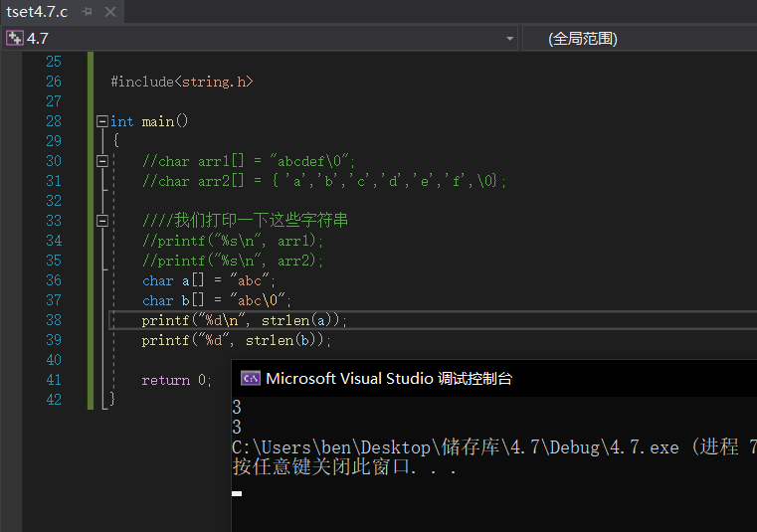Close the tset4.7.c tab
757x532 pixels.
(110, 12)
